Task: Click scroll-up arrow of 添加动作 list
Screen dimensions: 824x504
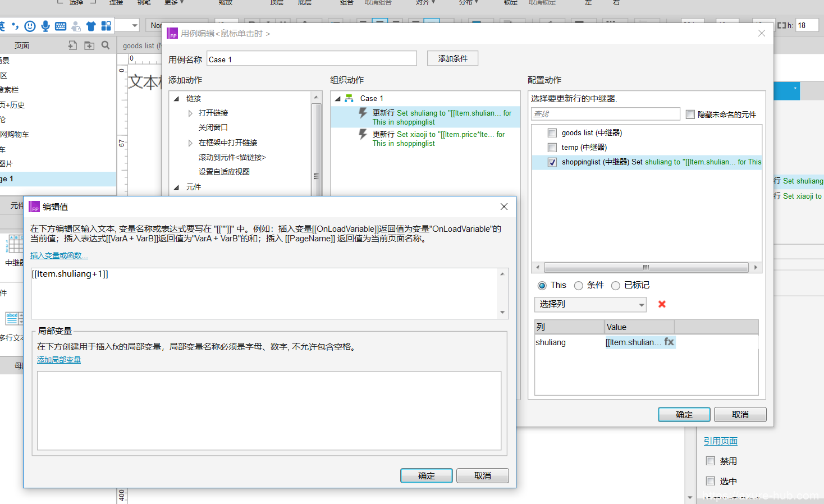Action: 316,97
